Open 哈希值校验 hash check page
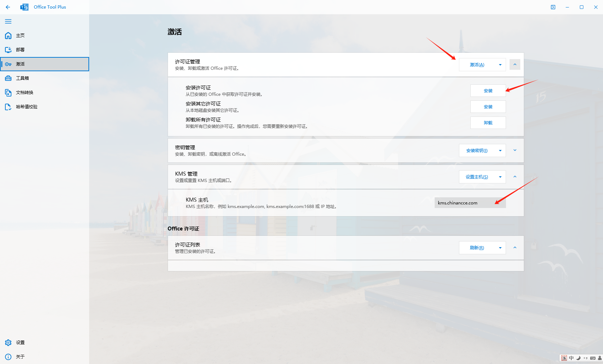 click(45, 107)
